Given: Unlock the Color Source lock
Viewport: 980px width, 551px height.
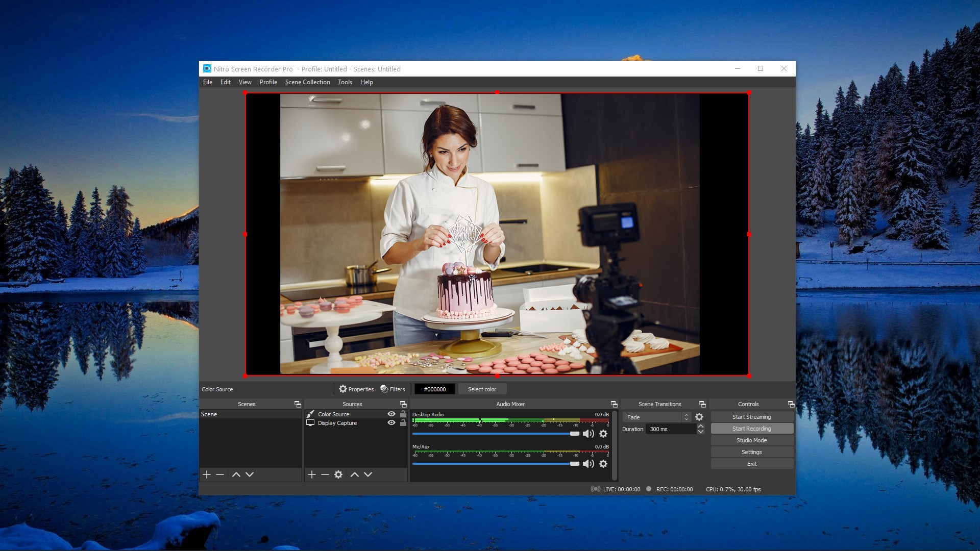Looking at the screenshot, I should tap(403, 414).
